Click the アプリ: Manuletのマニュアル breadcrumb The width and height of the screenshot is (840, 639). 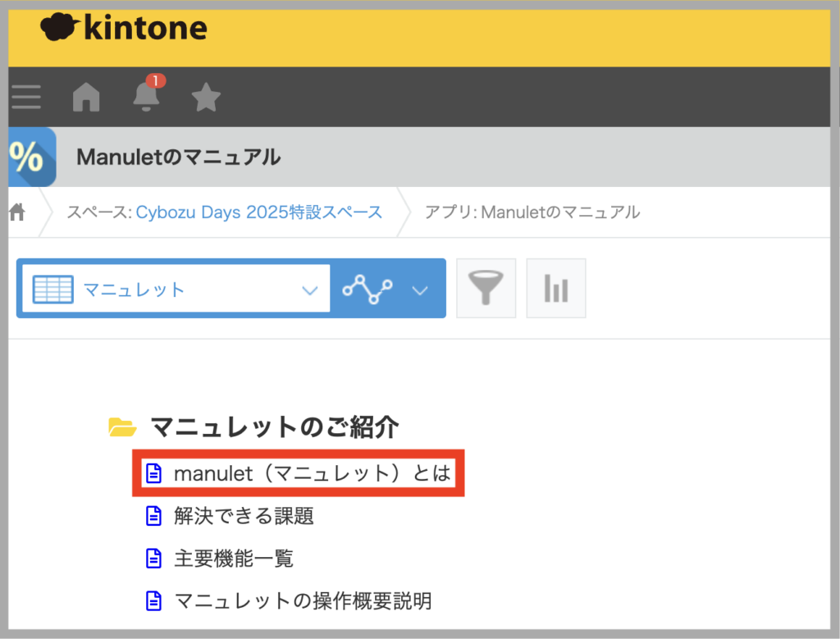[x=532, y=212]
